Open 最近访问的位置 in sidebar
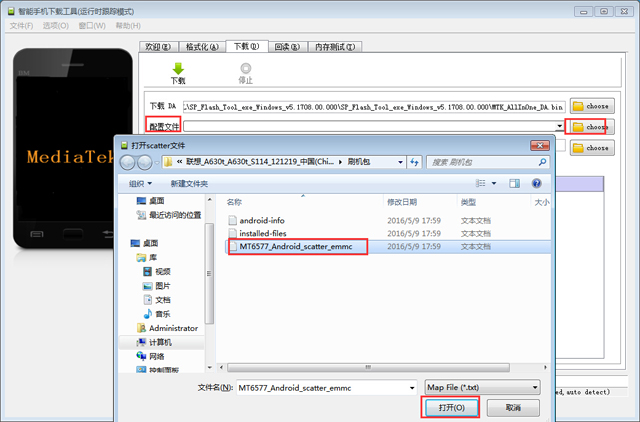 tap(175, 215)
